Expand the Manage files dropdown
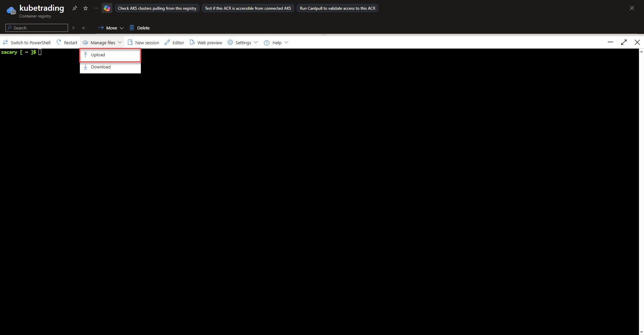Viewport: 644px width, 335px height. [102, 43]
